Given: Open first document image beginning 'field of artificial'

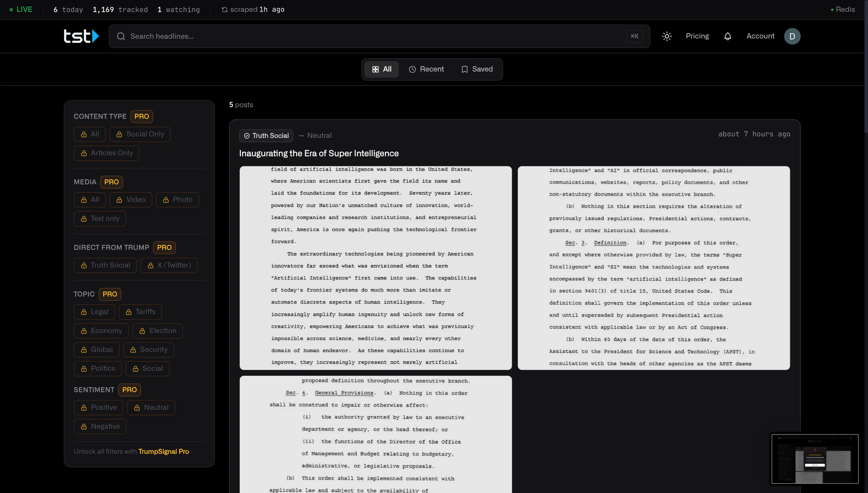Looking at the screenshot, I should [376, 268].
